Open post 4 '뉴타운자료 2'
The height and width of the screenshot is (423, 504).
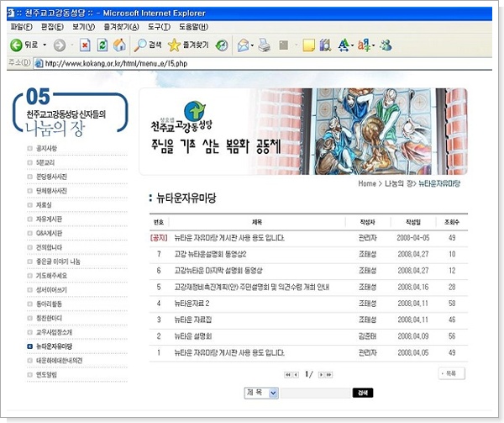(192, 304)
